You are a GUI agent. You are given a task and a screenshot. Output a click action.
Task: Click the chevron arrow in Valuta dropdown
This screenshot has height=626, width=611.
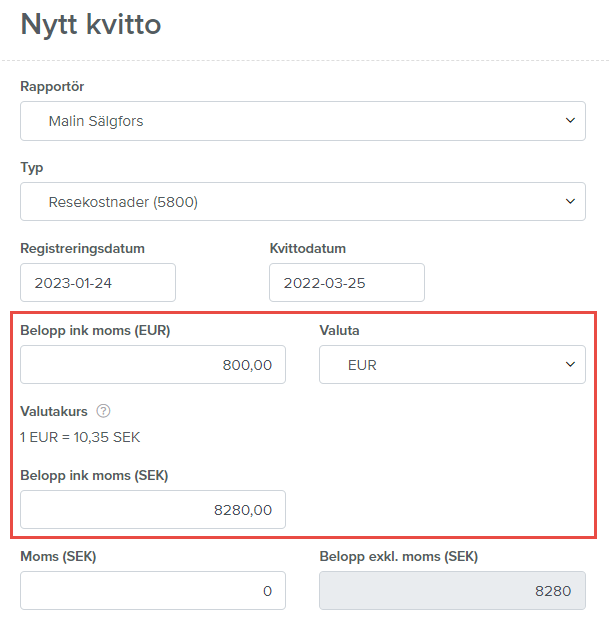[570, 365]
